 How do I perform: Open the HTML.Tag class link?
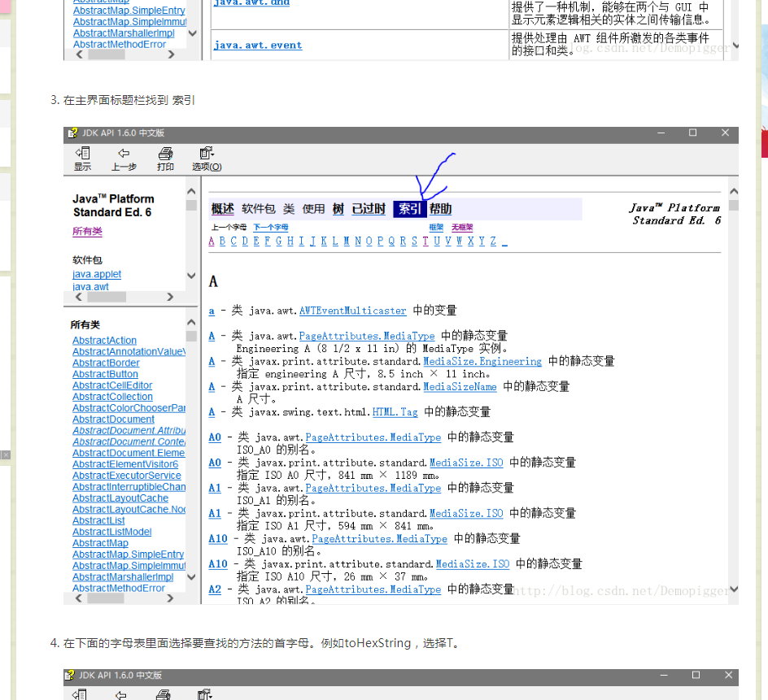[x=395, y=412]
